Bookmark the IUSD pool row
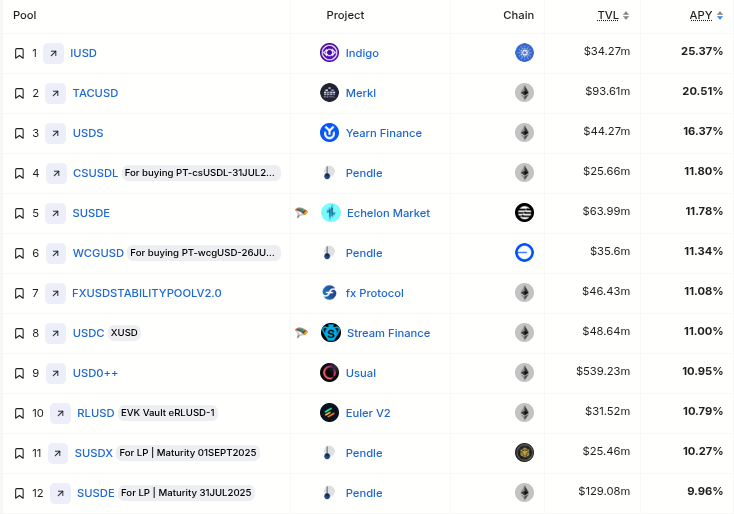Screen dimensions: 734x514 pos(19,53)
